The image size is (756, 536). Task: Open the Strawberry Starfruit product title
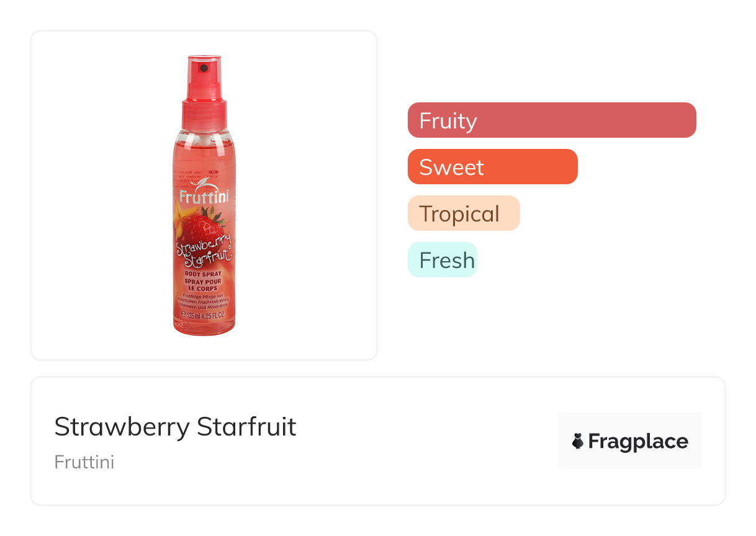(175, 427)
